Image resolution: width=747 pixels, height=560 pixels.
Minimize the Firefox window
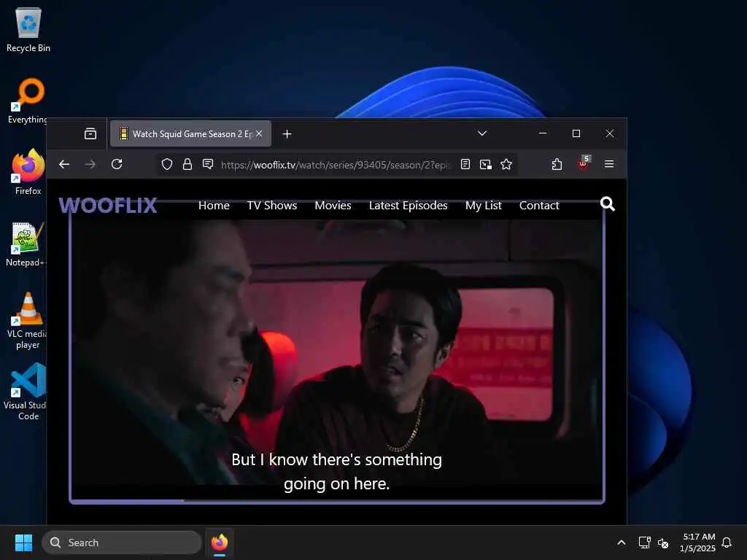[543, 133]
